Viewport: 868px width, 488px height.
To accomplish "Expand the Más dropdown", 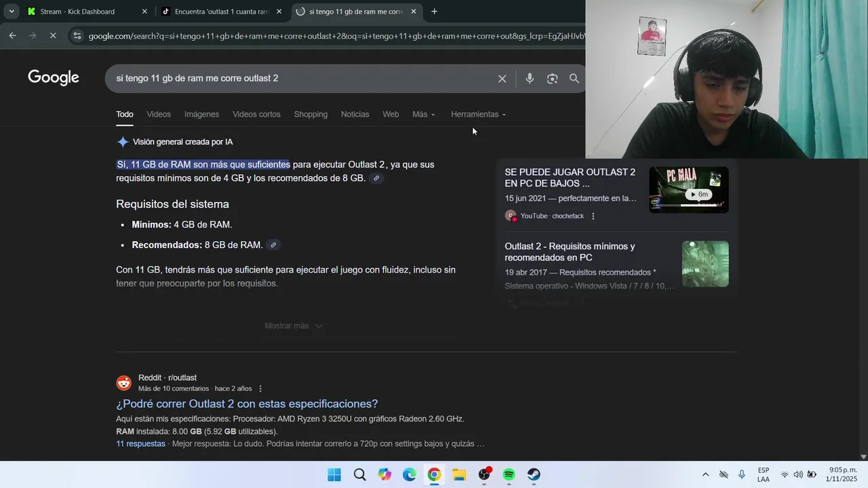I will point(424,115).
